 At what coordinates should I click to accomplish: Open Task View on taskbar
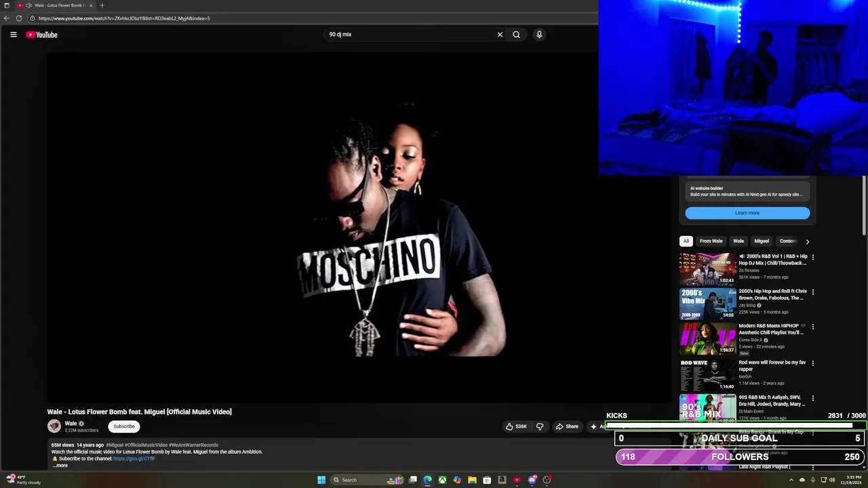point(412,480)
